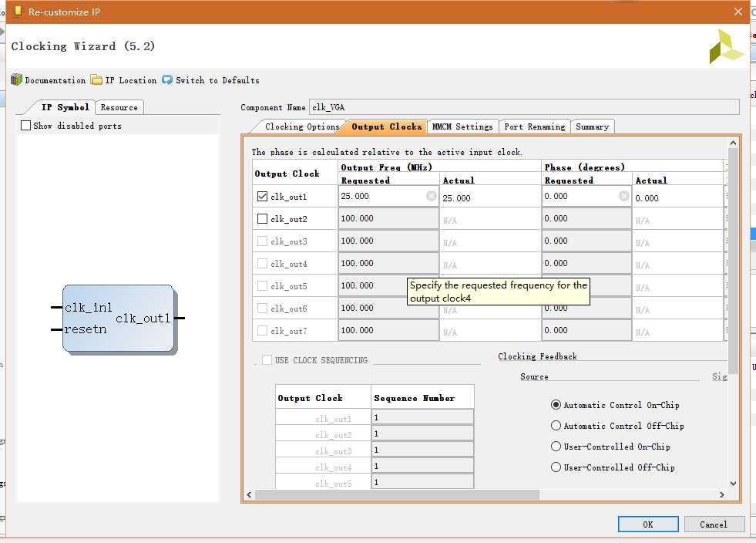Click the Cancel button
The height and width of the screenshot is (543, 756).
[714, 524]
